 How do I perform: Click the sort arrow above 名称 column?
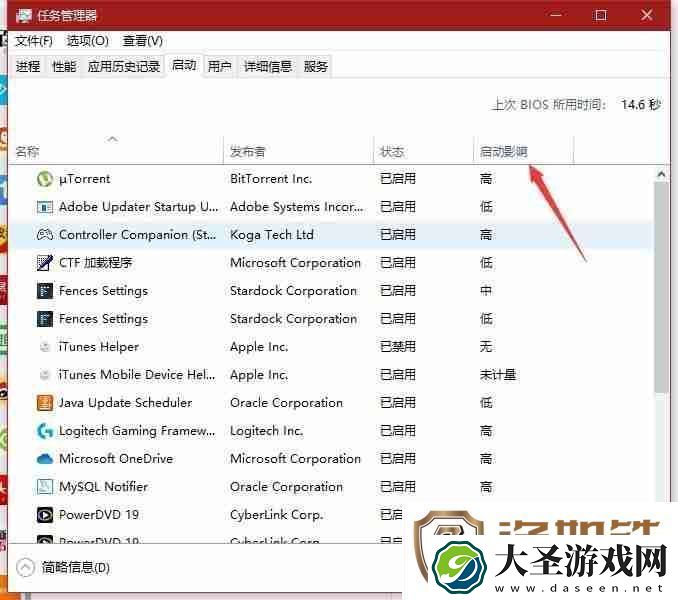pos(112,139)
